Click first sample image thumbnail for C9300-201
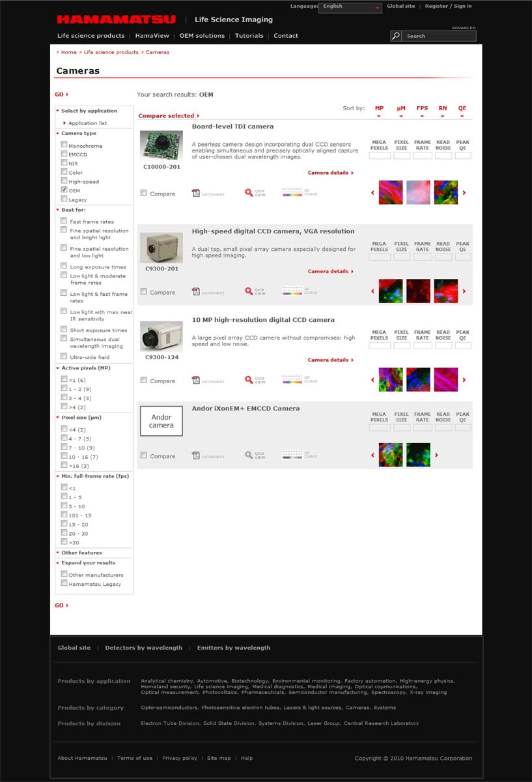The width and height of the screenshot is (532, 782). tap(391, 291)
